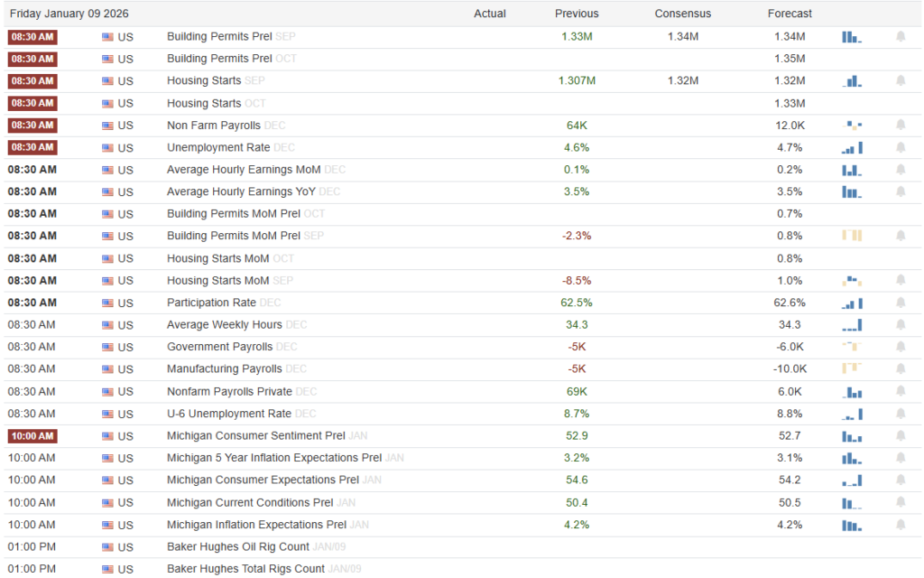Click the chart icon for Michigan Consumer Sentiment Prel
924x578 pixels.
pyautogui.click(x=852, y=435)
